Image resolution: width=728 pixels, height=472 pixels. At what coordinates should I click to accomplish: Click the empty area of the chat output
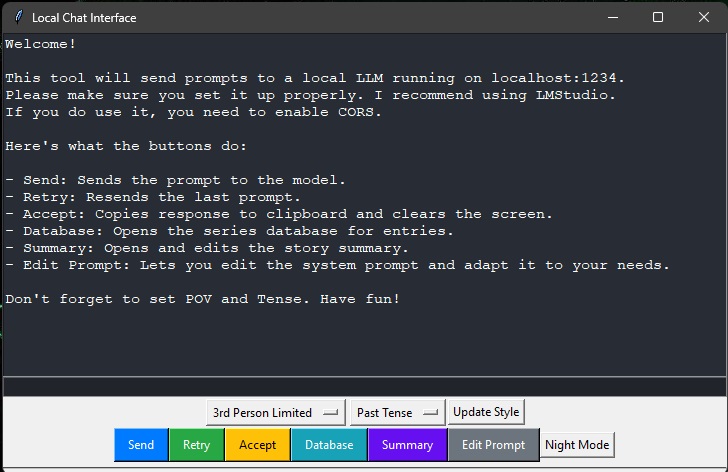363,340
